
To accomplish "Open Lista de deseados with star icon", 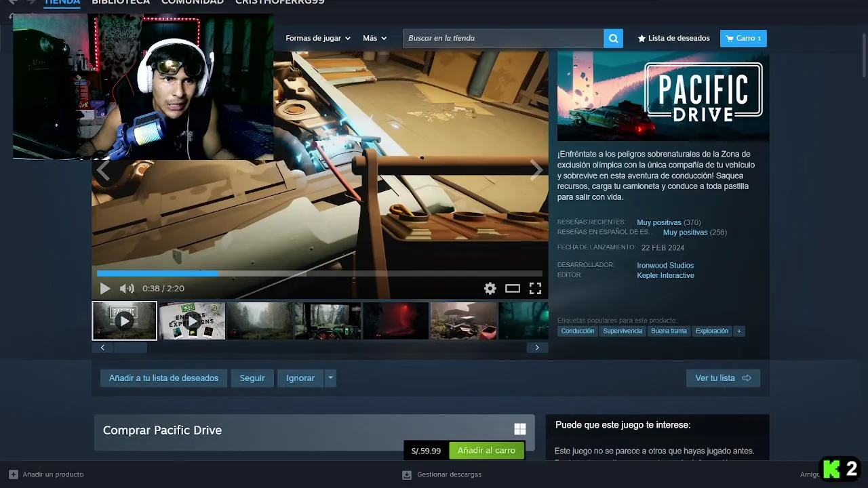I will tap(673, 39).
